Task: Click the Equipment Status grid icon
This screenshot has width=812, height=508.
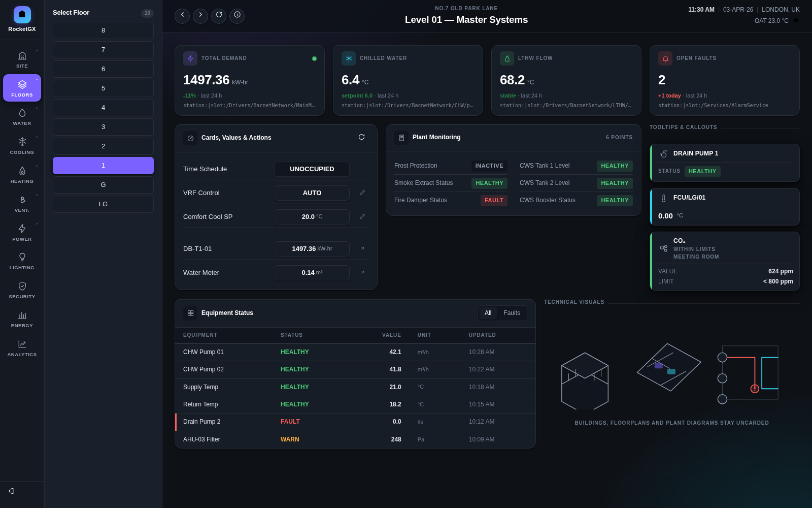Action: pos(190,313)
